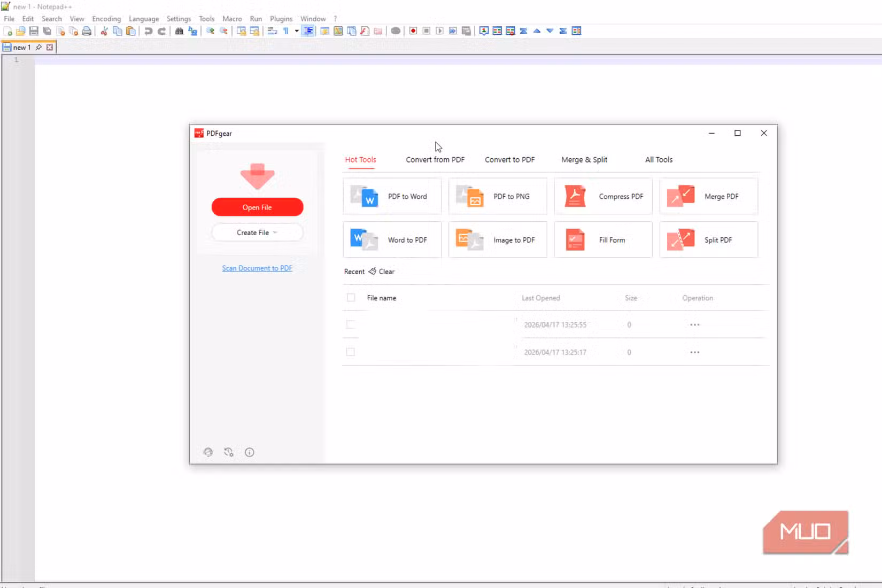Click the Show All Characters pilcrow icon
The height and width of the screenshot is (588, 882).
(x=286, y=31)
